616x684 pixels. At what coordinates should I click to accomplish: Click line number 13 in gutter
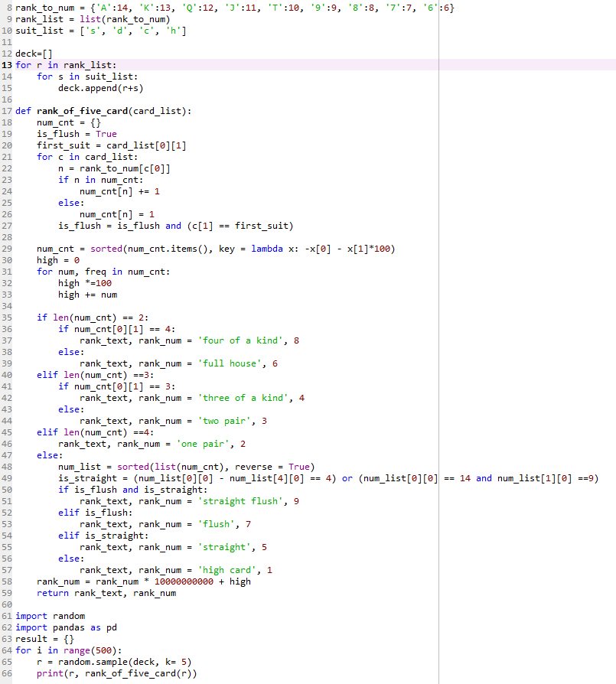tap(7, 65)
